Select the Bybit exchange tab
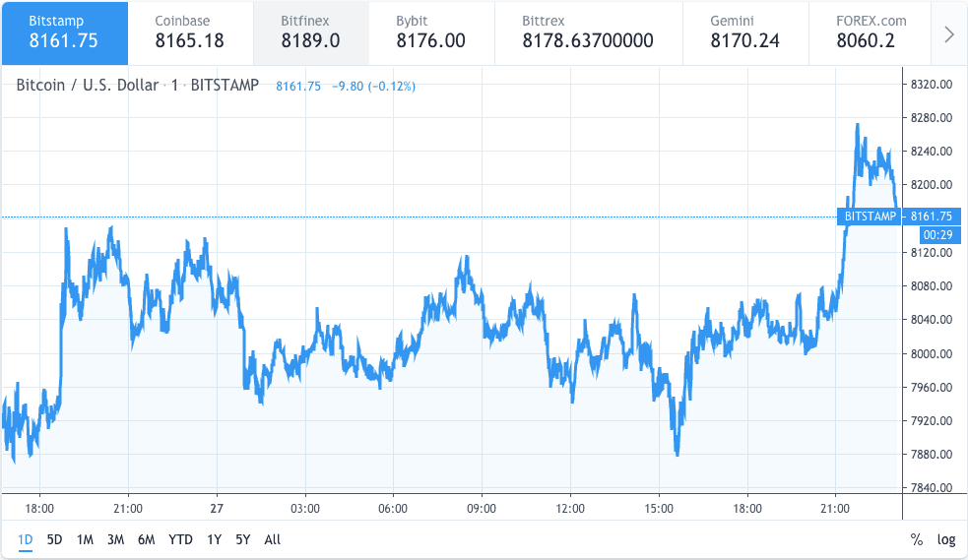This screenshot has height=560, width=968. coord(430,32)
